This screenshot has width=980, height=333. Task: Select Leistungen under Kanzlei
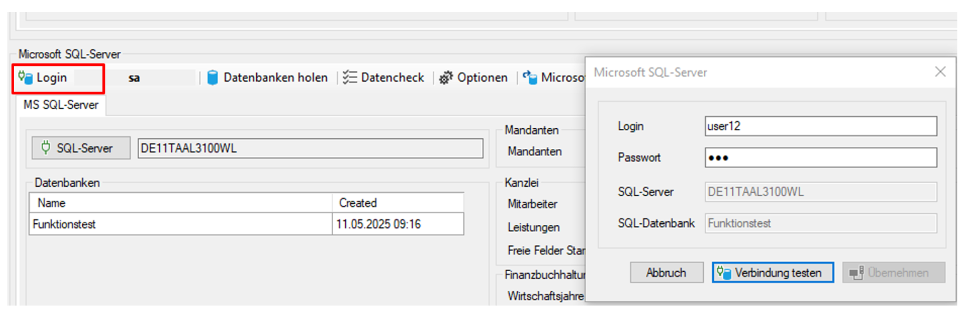533,227
